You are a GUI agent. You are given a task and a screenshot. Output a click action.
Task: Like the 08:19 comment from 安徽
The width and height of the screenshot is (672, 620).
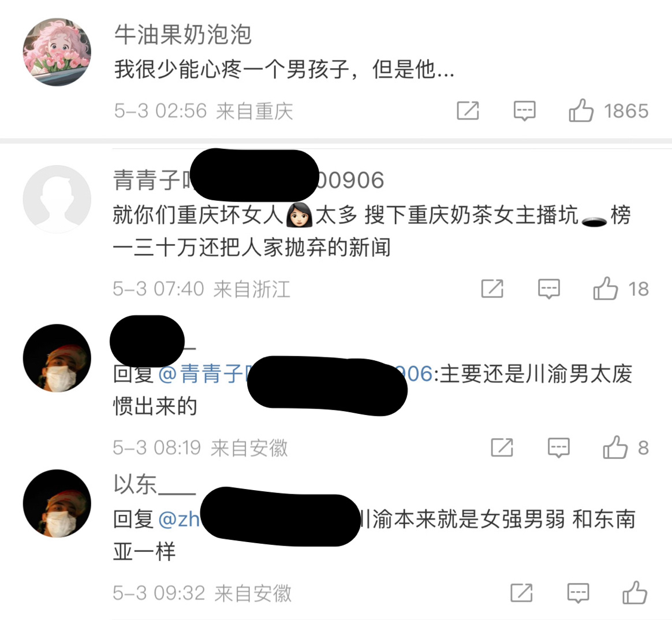[615, 447]
